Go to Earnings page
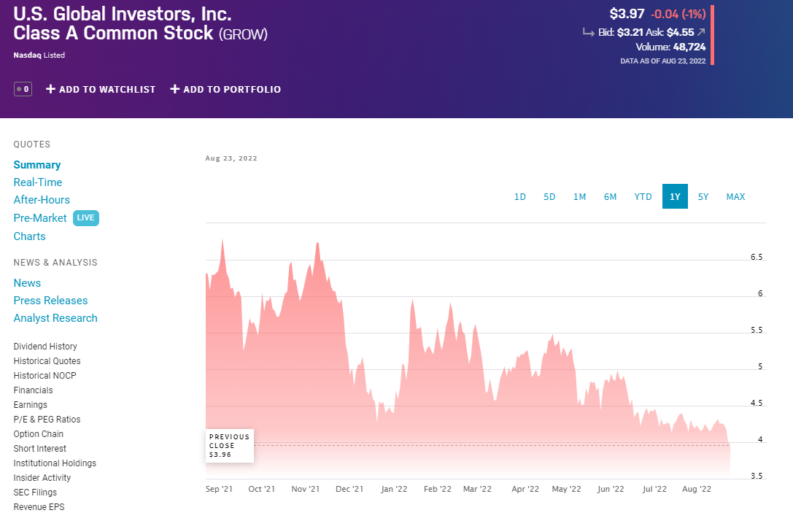 30,405
